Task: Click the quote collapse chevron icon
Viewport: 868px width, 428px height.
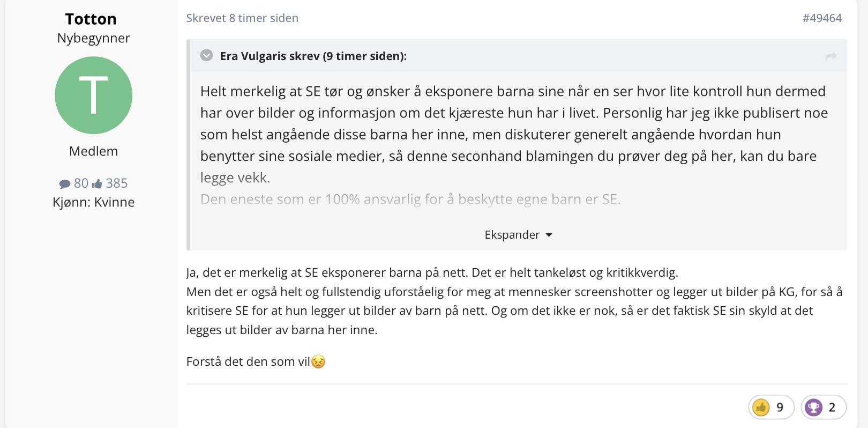Action: pyautogui.click(x=206, y=56)
